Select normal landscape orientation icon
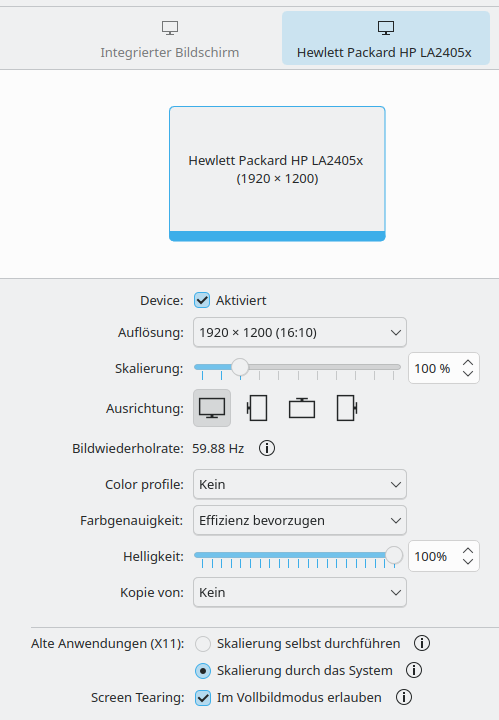The image size is (499, 720). tap(212, 408)
